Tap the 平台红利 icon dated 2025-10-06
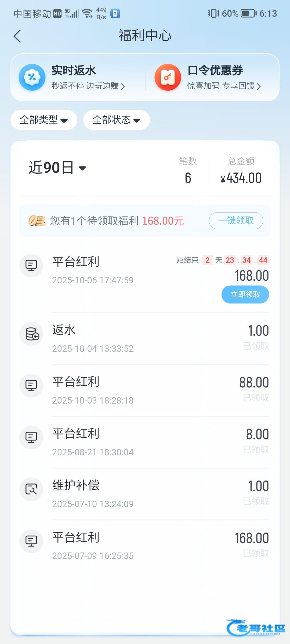The height and width of the screenshot is (644, 290). click(31, 265)
